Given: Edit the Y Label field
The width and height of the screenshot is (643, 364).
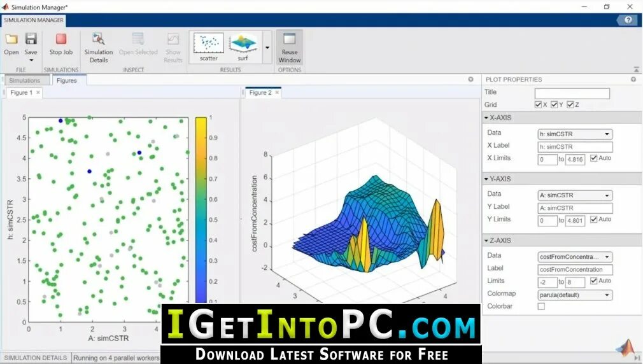Looking at the screenshot, I should pyautogui.click(x=575, y=208).
